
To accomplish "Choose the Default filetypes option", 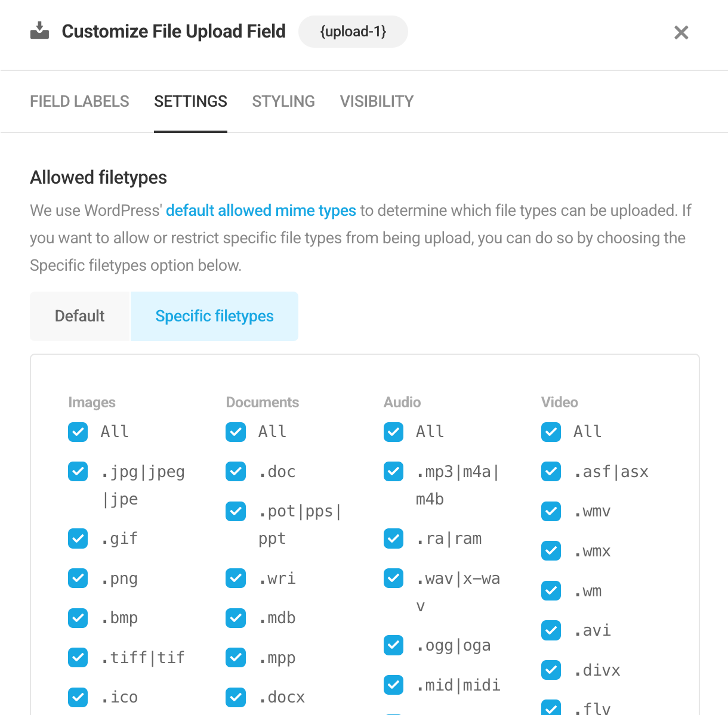I will [x=79, y=316].
